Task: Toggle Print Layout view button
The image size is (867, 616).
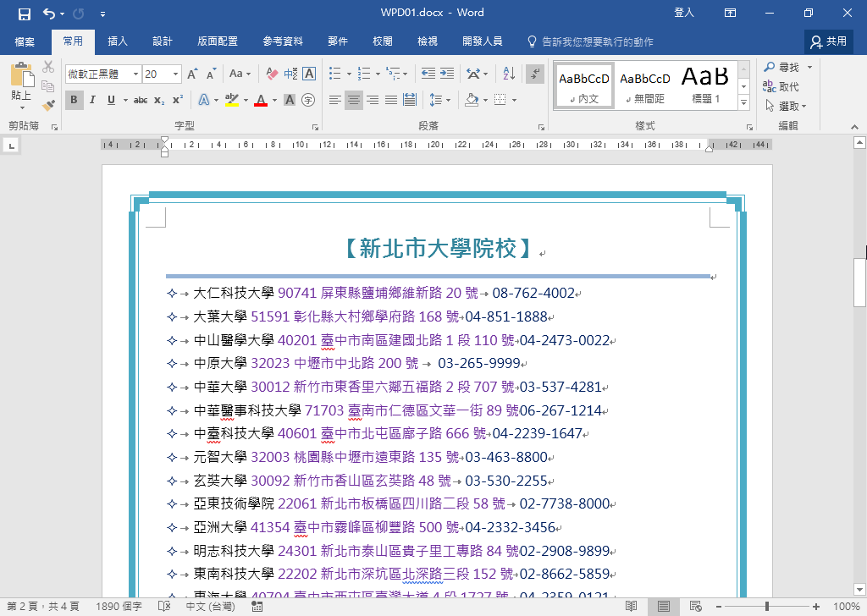Action: [x=664, y=607]
